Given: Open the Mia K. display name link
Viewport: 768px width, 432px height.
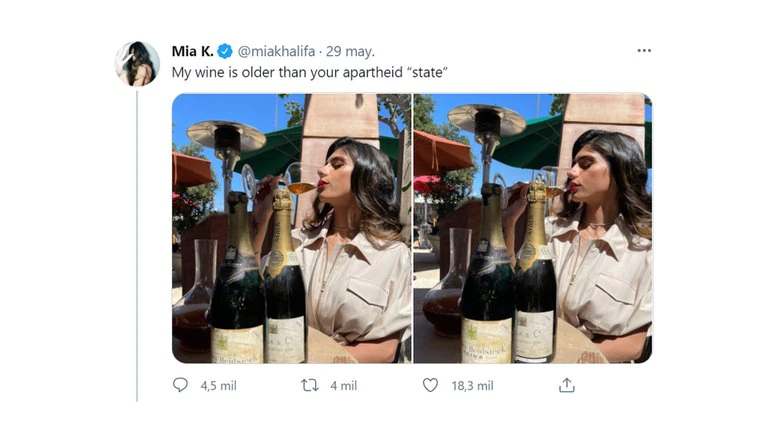Looking at the screenshot, I should pyautogui.click(x=193, y=51).
